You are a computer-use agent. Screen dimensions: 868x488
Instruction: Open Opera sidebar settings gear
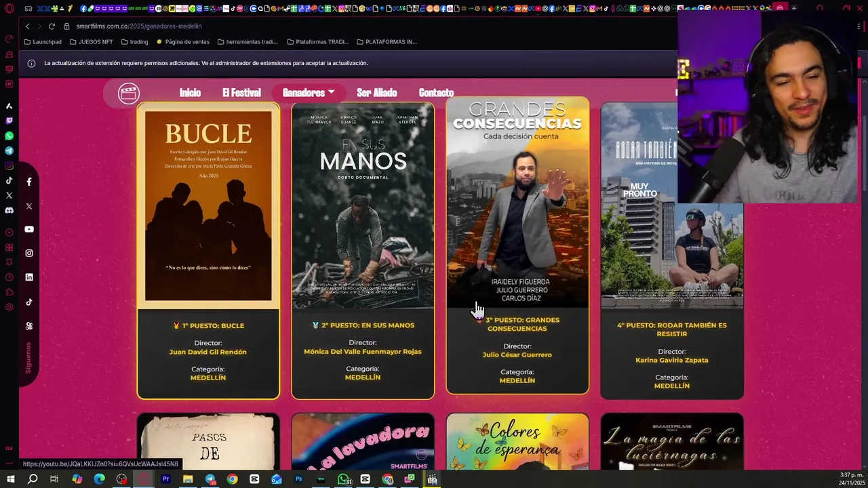[x=9, y=307]
